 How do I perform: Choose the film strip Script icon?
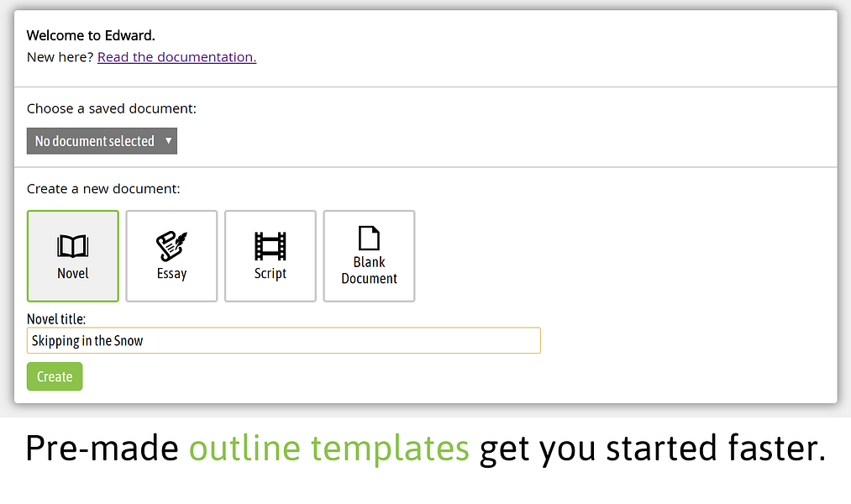(271, 246)
